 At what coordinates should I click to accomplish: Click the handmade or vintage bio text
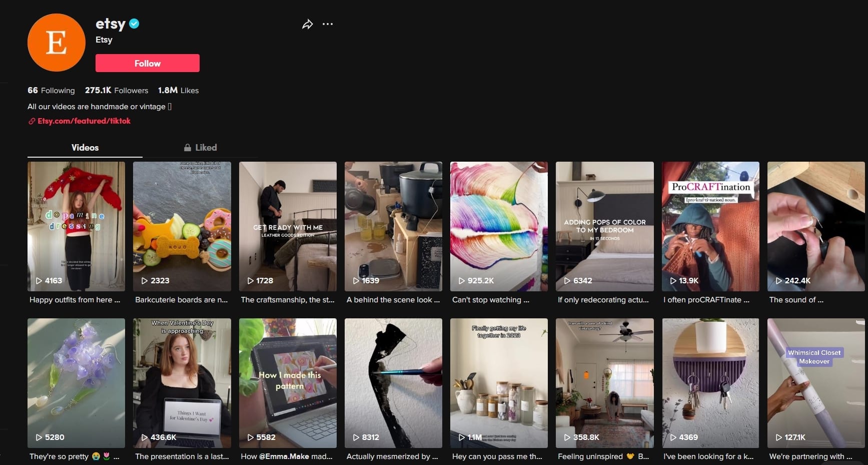coord(100,107)
